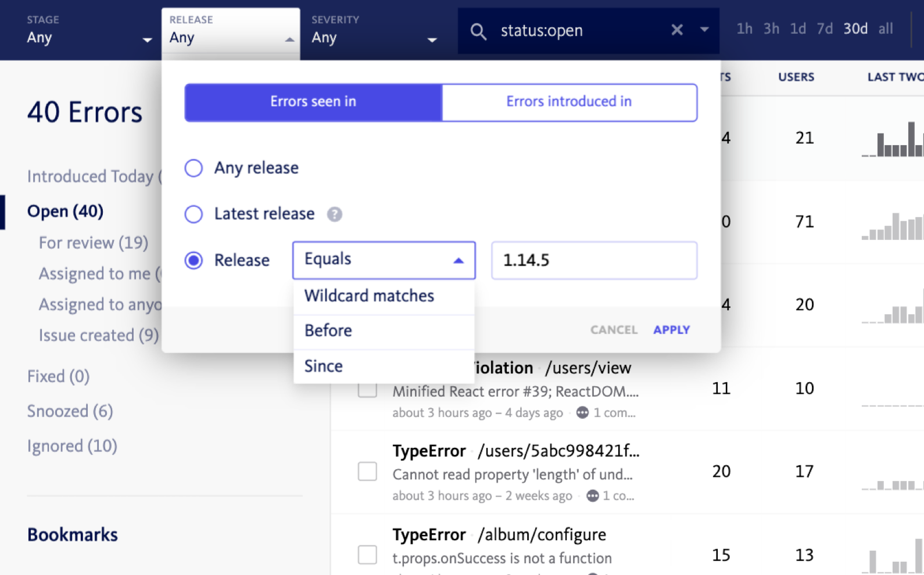Open the Severity filter dropdown

pyautogui.click(x=374, y=31)
